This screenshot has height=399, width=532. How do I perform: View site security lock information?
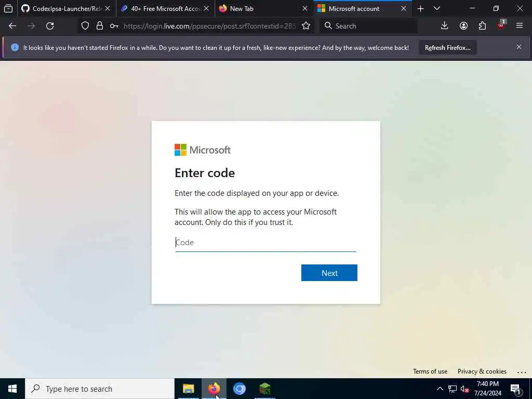99,26
